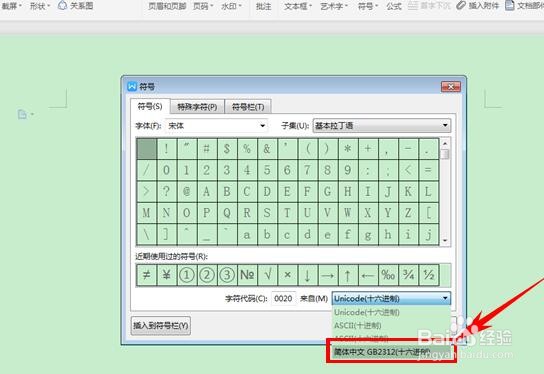The image size is (544, 374).
Task: Select the # symbol in the grid
Action: (207, 149)
